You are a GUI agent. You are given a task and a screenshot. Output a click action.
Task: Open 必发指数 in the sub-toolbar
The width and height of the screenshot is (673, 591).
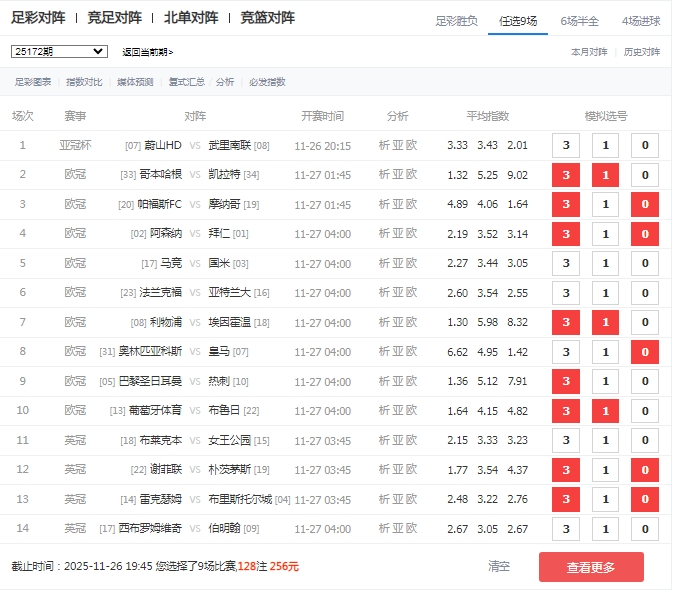tap(267, 82)
